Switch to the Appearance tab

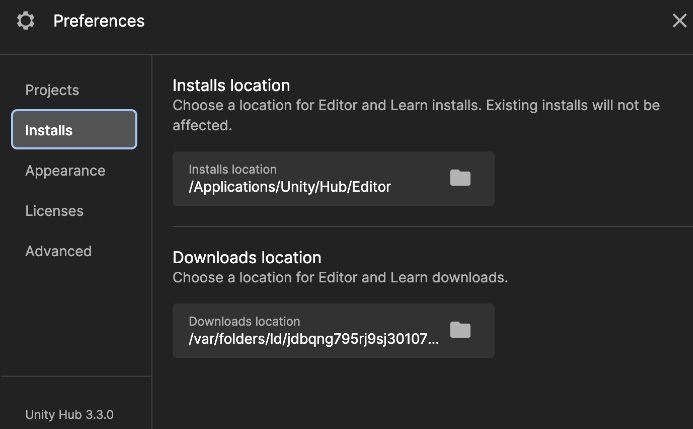point(65,171)
